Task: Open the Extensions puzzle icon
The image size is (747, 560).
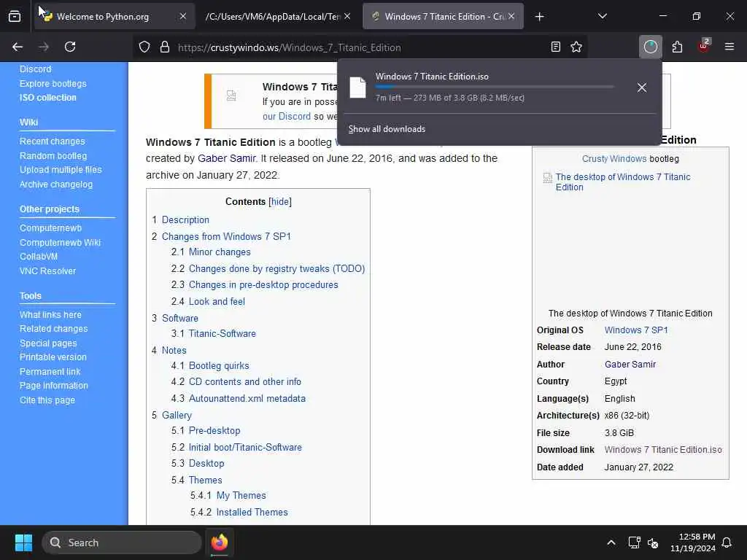Action: (x=677, y=47)
